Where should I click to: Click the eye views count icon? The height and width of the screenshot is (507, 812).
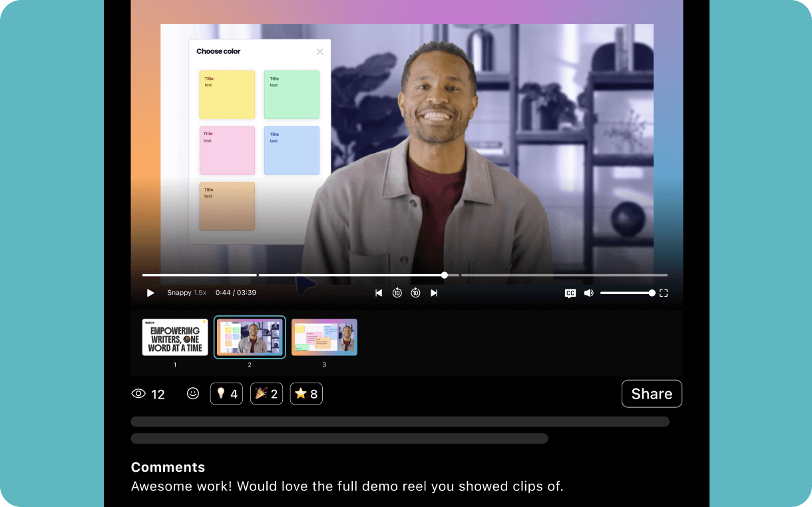(138, 394)
